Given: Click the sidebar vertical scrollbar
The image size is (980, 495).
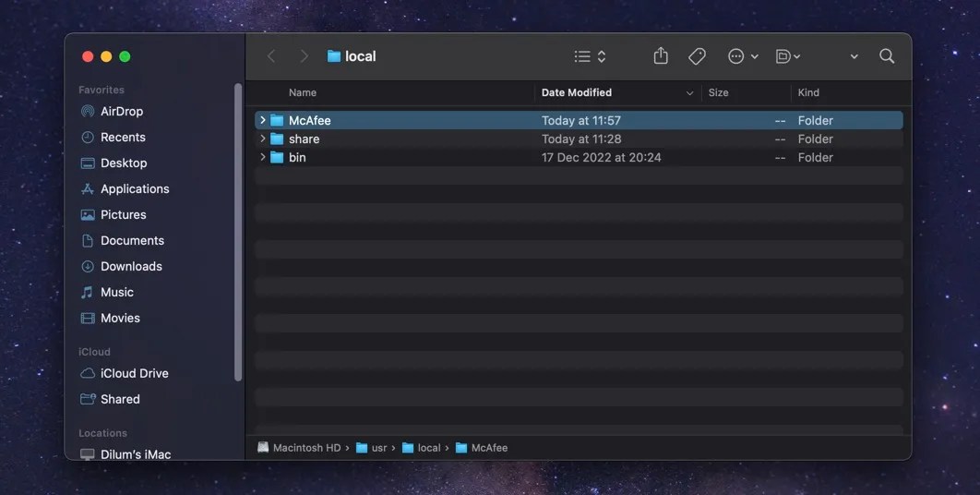Looking at the screenshot, I should [238, 232].
